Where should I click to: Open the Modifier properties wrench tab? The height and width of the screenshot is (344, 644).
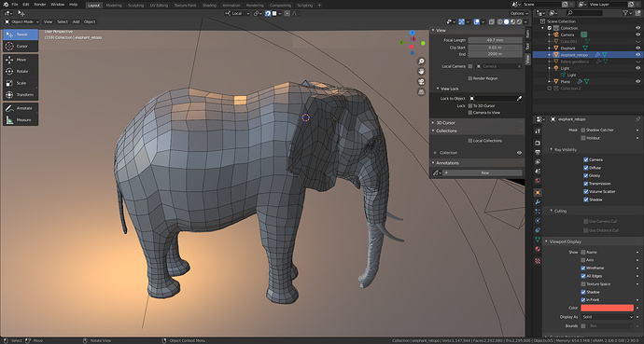538,202
